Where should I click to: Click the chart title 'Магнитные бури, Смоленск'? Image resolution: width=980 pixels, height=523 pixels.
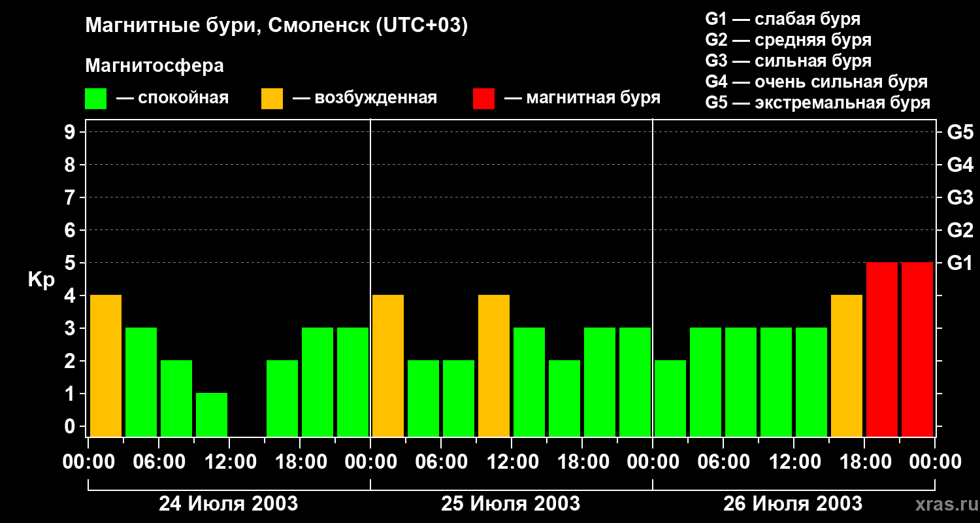(x=277, y=26)
